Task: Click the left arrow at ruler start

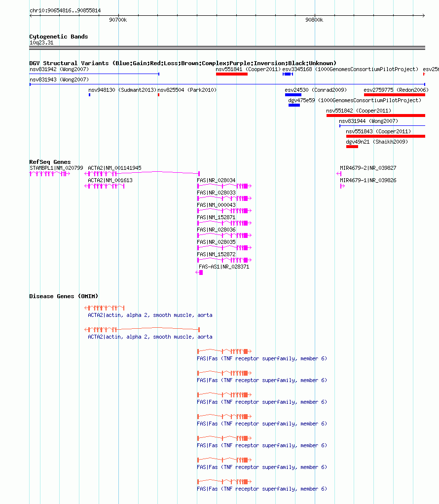Action: coord(31,15)
